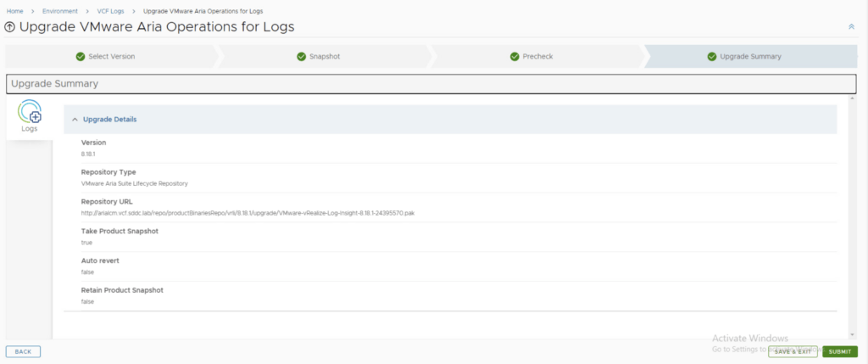The height and width of the screenshot is (364, 868).
Task: Click the green checkmark icon for Snapshot
Action: tap(301, 57)
